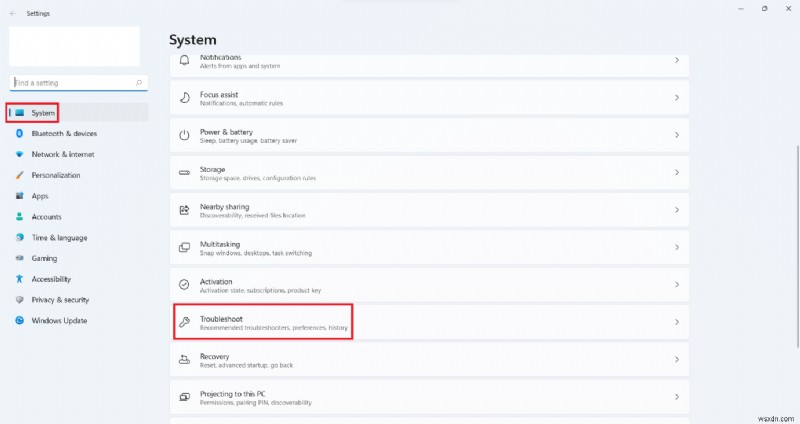The height and width of the screenshot is (424, 800).
Task: Click the Privacy & security shield icon
Action: (19, 300)
